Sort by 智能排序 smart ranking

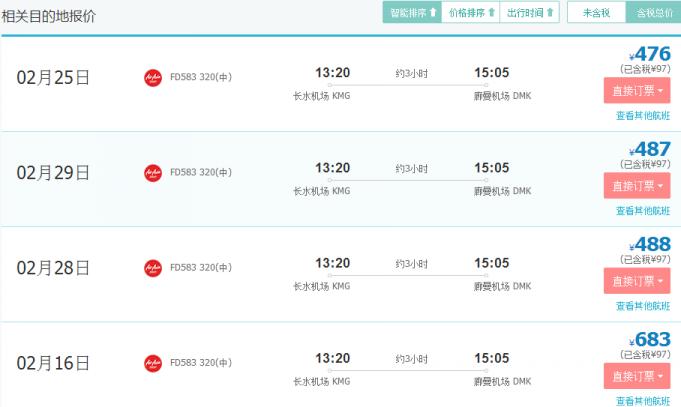click(x=411, y=13)
